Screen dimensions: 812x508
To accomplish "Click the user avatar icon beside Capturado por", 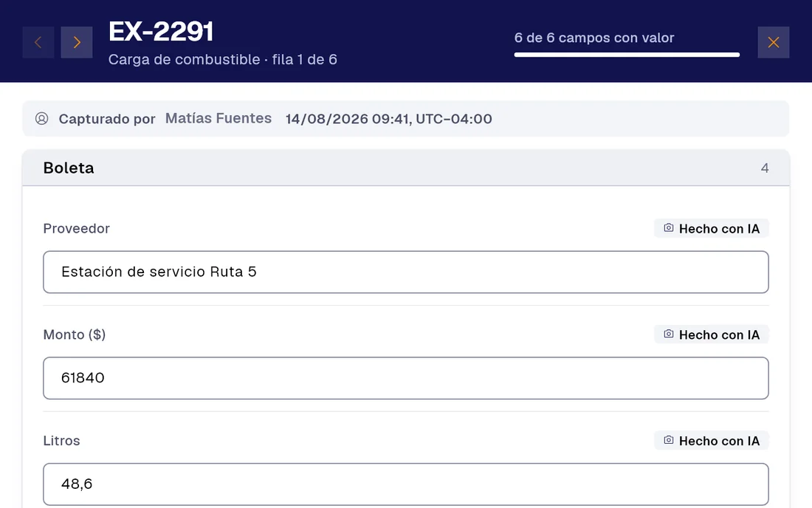I will (42, 119).
